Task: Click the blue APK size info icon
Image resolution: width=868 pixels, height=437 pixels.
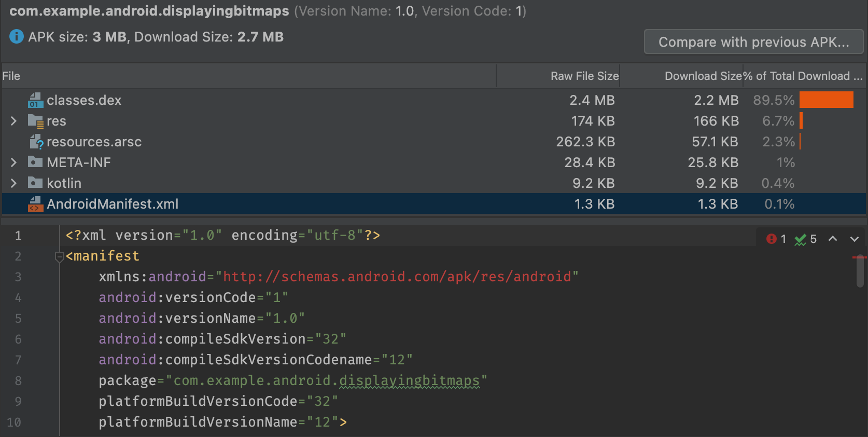Action: pyautogui.click(x=17, y=37)
